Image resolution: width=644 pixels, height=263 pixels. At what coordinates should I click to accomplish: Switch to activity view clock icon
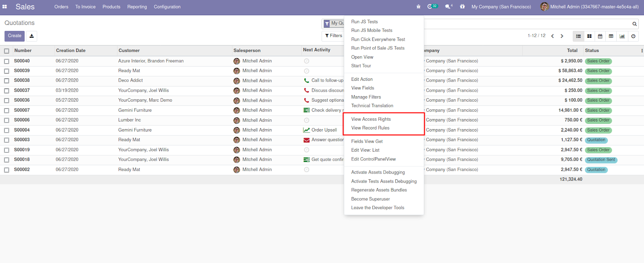pos(633,36)
